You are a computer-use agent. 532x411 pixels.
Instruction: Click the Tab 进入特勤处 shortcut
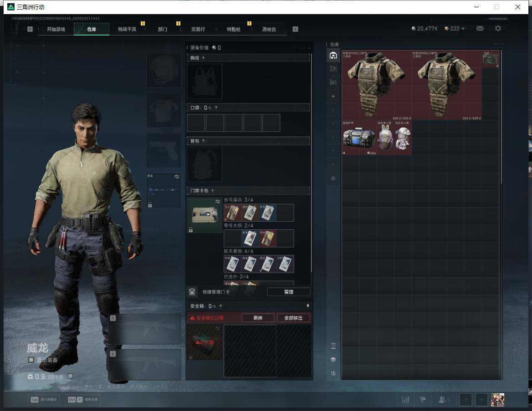click(45, 400)
